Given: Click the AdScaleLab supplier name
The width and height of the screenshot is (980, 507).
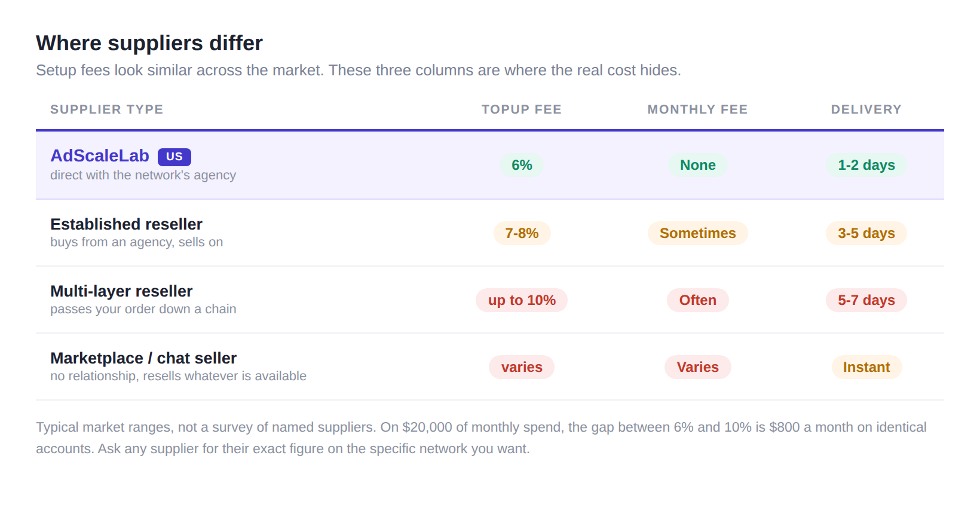Looking at the screenshot, I should click(99, 155).
